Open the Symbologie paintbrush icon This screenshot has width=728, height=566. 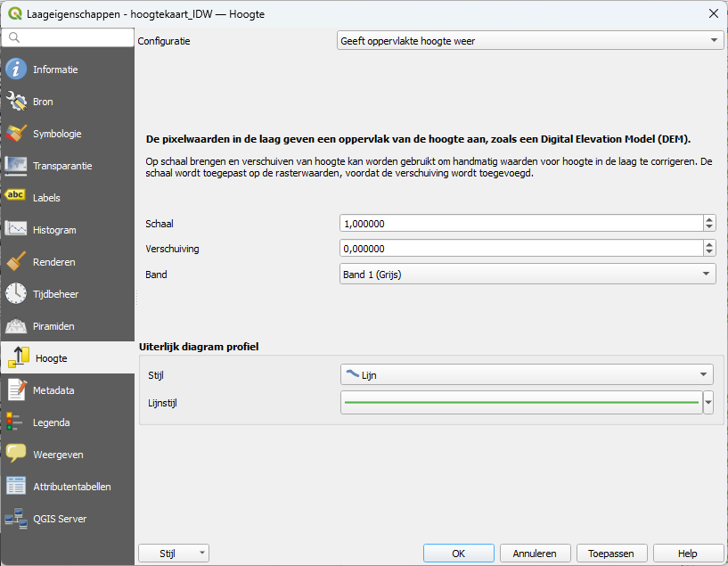pos(16,134)
